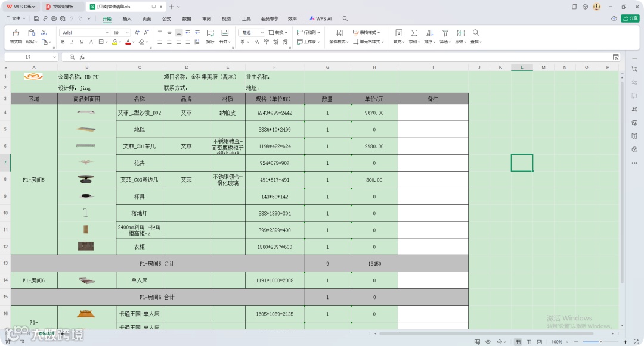Click the search icon next to WPS AI
Image resolution: width=644 pixels, height=346 pixels.
tap(345, 18)
